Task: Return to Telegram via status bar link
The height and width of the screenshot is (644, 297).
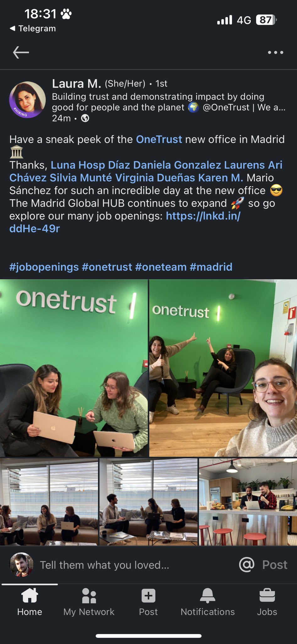Action: (33, 28)
